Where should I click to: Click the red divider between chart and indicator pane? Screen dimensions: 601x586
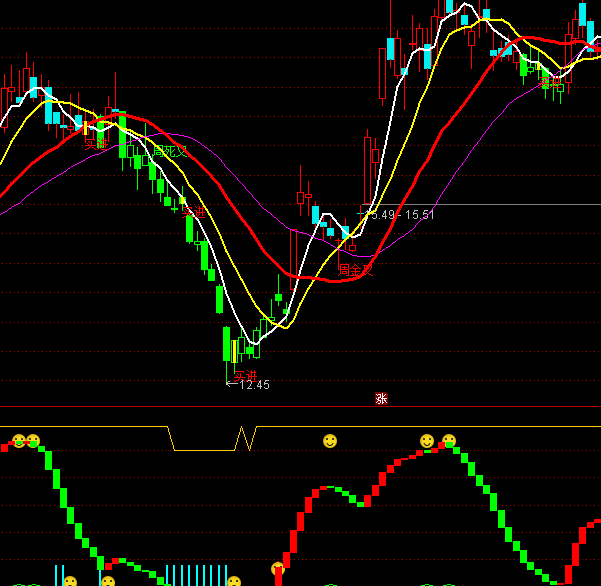pyautogui.click(x=300, y=406)
